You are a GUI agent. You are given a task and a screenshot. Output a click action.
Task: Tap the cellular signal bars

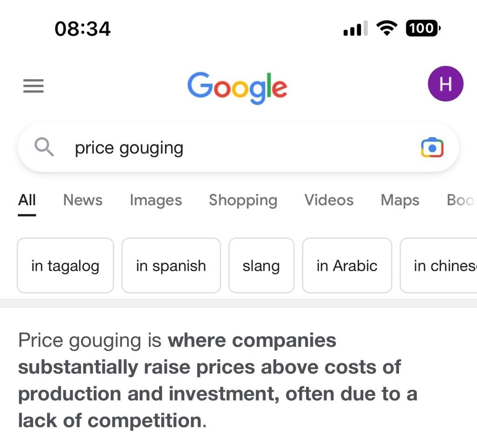click(x=355, y=29)
